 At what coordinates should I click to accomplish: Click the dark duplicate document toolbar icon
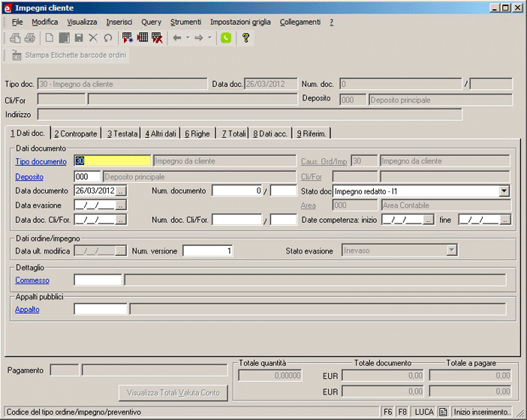tap(65, 38)
